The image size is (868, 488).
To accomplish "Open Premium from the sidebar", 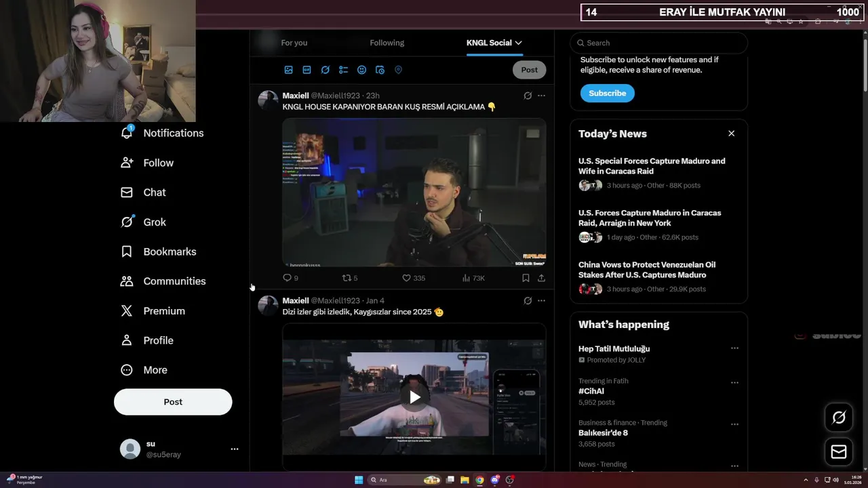I will pos(153,311).
